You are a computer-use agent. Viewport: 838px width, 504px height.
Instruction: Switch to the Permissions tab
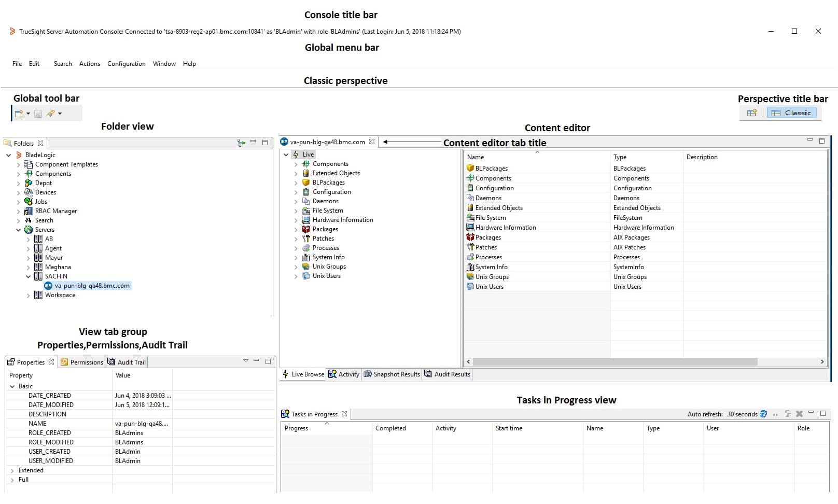(81, 362)
